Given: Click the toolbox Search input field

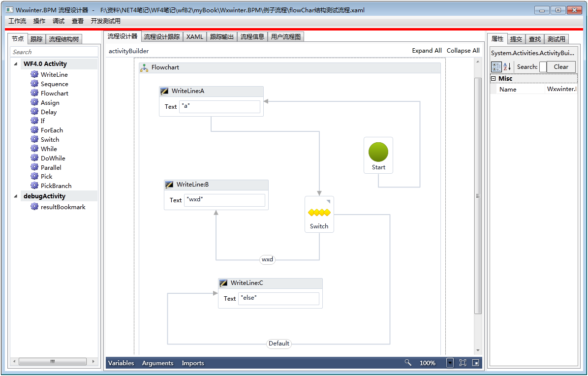Looking at the screenshot, I should click(x=54, y=52).
